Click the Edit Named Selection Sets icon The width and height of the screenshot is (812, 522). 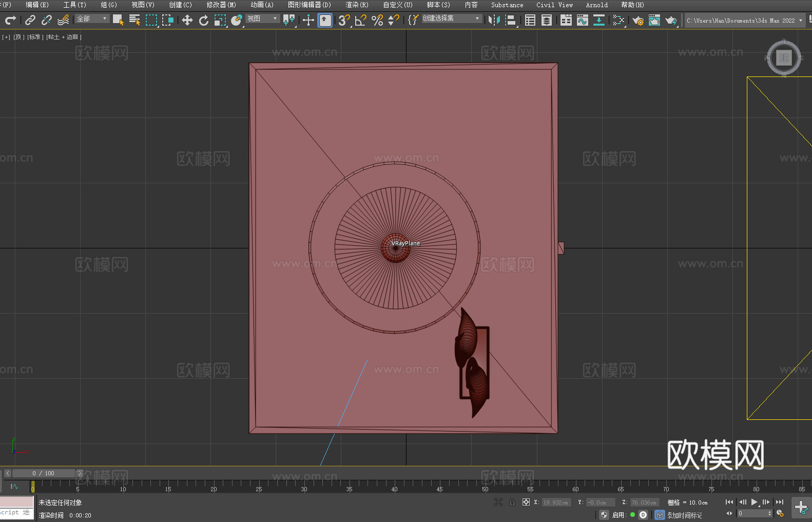click(413, 20)
